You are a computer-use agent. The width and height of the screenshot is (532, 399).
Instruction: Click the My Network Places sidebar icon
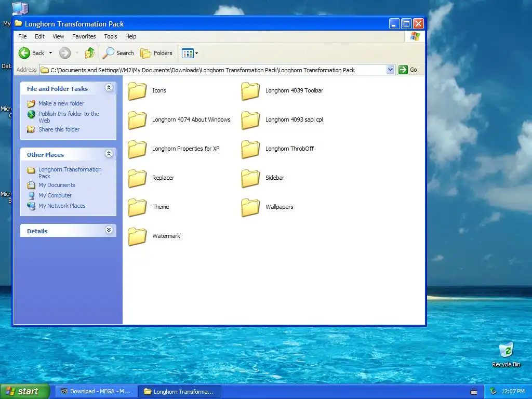(x=31, y=206)
